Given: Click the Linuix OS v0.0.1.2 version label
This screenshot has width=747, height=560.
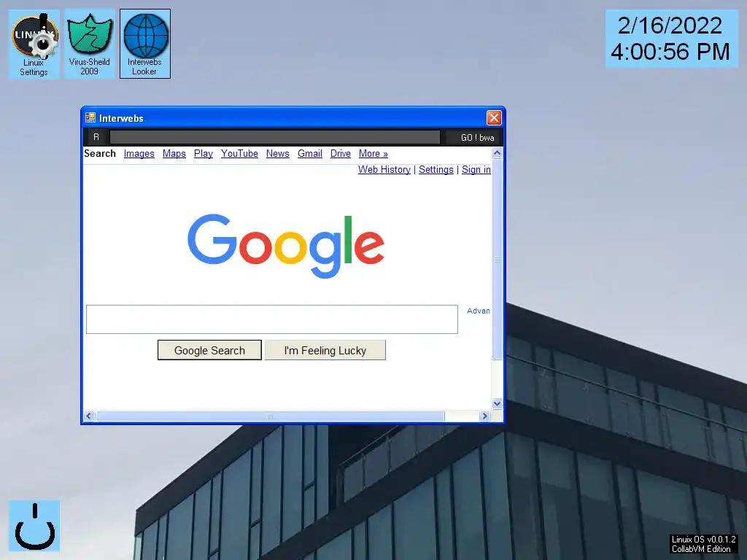Looking at the screenshot, I should click(703, 544).
